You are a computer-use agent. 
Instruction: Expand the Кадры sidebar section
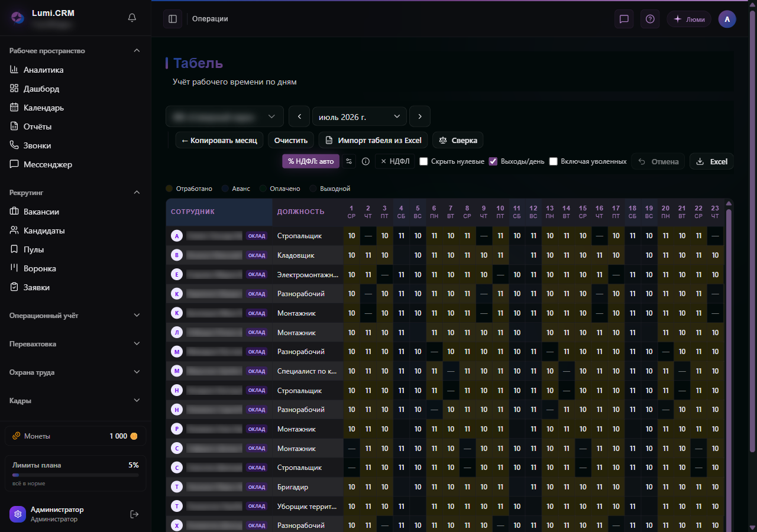click(x=75, y=401)
